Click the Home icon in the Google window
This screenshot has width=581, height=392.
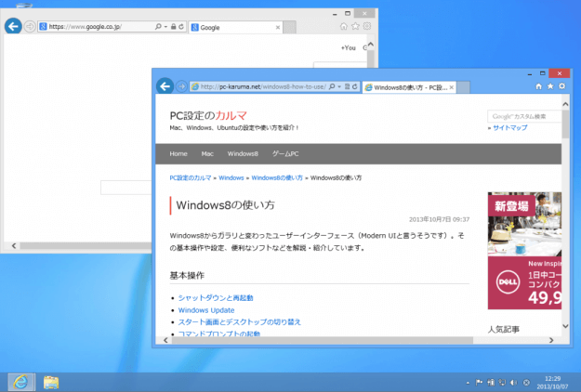[x=343, y=26]
